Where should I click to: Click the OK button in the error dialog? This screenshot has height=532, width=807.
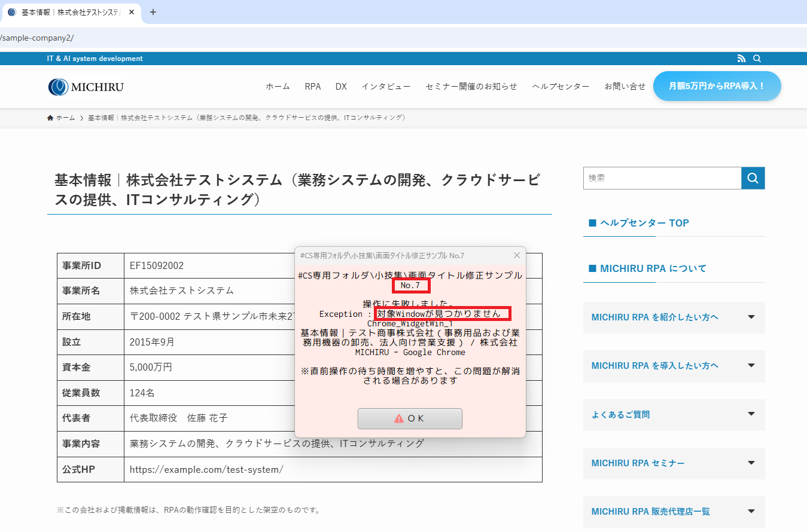(x=410, y=418)
